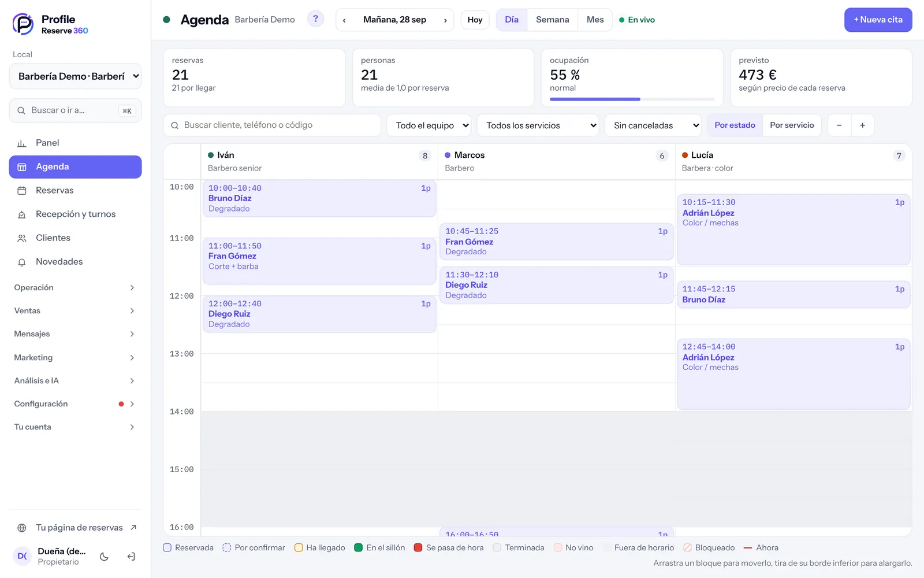Click the Buscar cliente search field
The image size is (924, 578).
[x=272, y=125]
